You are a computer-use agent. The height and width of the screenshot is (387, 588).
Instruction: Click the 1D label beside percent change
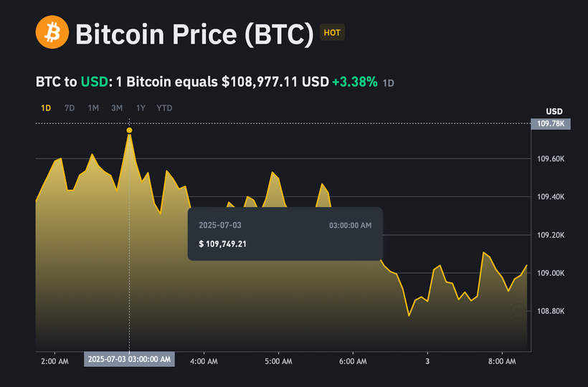tap(388, 83)
